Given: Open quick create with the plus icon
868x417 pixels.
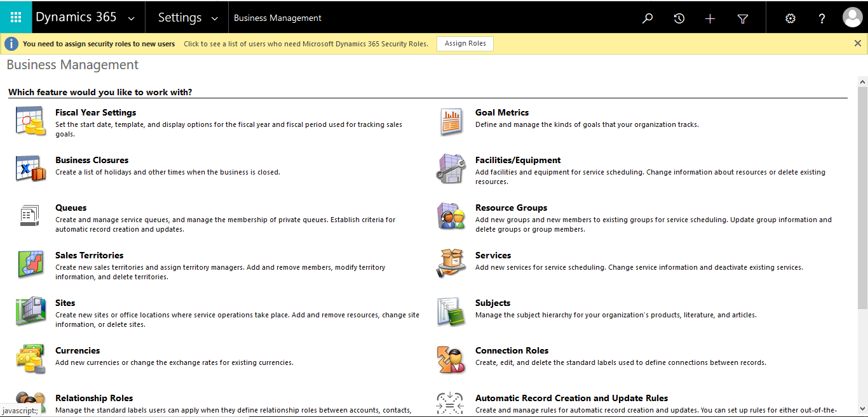Looking at the screenshot, I should click(x=710, y=17).
